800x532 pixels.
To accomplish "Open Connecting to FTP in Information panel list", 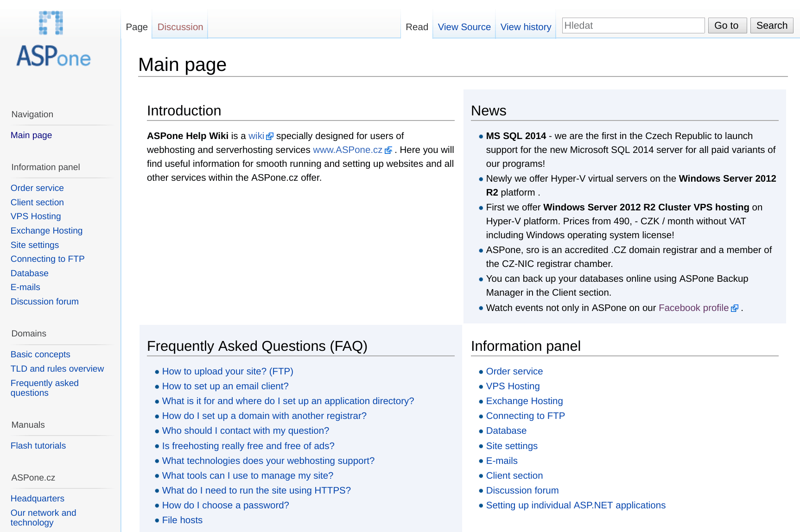I will (525, 416).
